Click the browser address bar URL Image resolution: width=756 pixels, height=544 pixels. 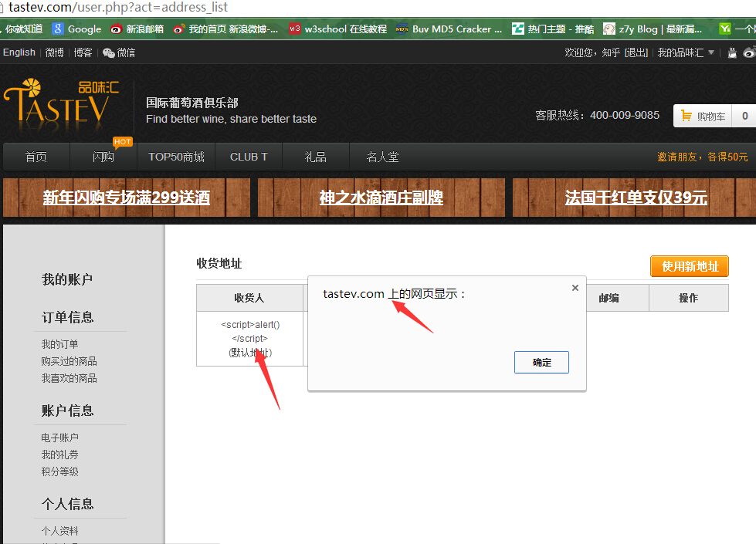(x=118, y=7)
